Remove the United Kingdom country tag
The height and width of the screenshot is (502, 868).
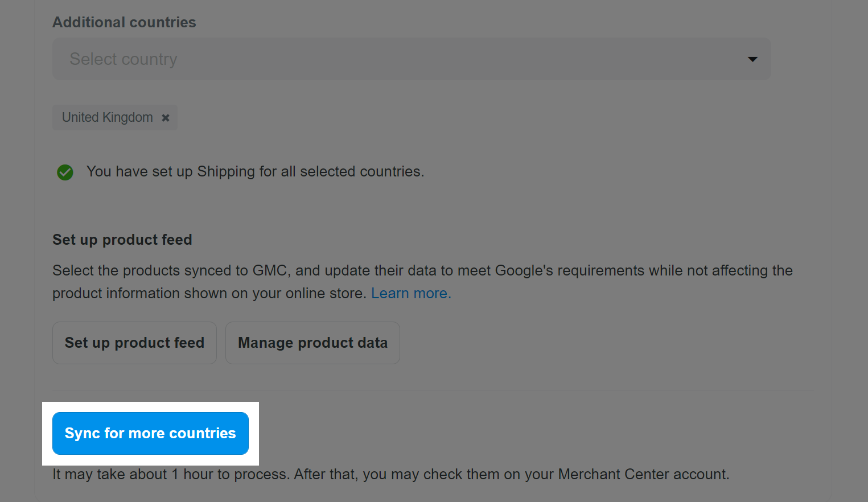click(x=166, y=118)
